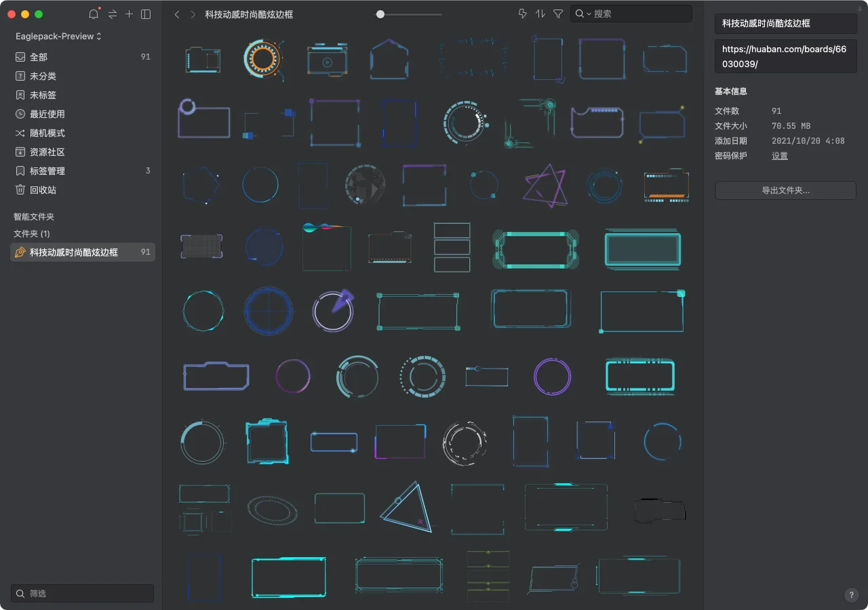Select the purple star frame thumbnail
Viewport: 868px width, 610px height.
[x=545, y=185]
